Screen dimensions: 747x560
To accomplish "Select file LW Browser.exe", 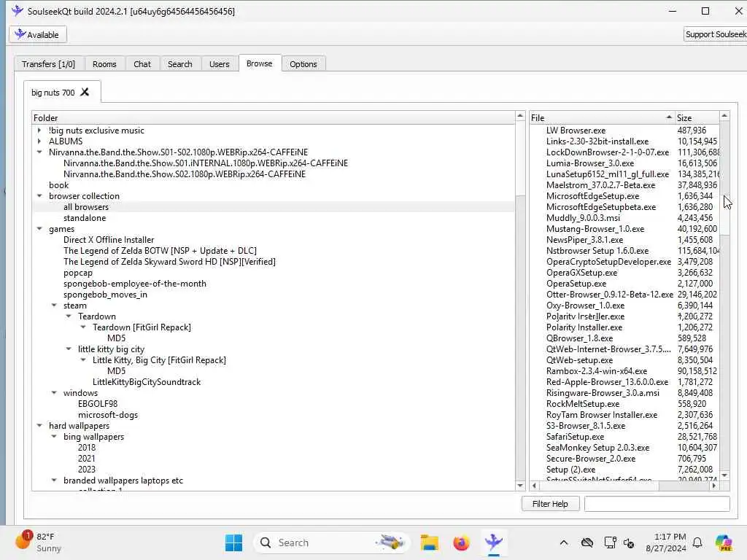I will pyautogui.click(x=576, y=130).
